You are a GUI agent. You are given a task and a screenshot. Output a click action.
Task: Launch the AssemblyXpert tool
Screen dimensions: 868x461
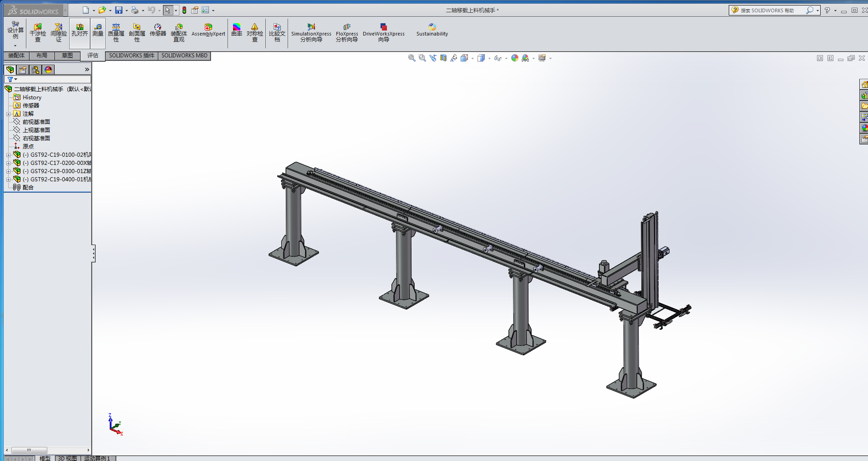coord(208,30)
